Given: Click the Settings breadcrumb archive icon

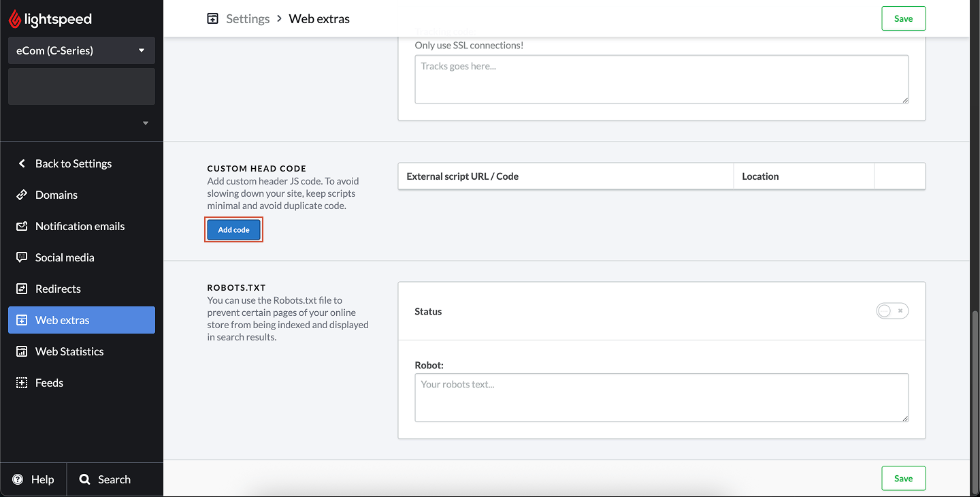Looking at the screenshot, I should click(213, 18).
